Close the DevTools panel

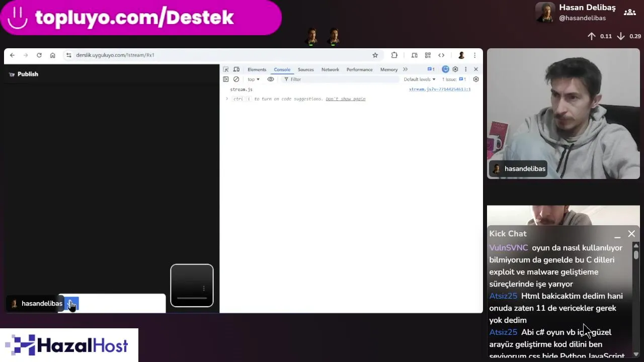pyautogui.click(x=476, y=69)
